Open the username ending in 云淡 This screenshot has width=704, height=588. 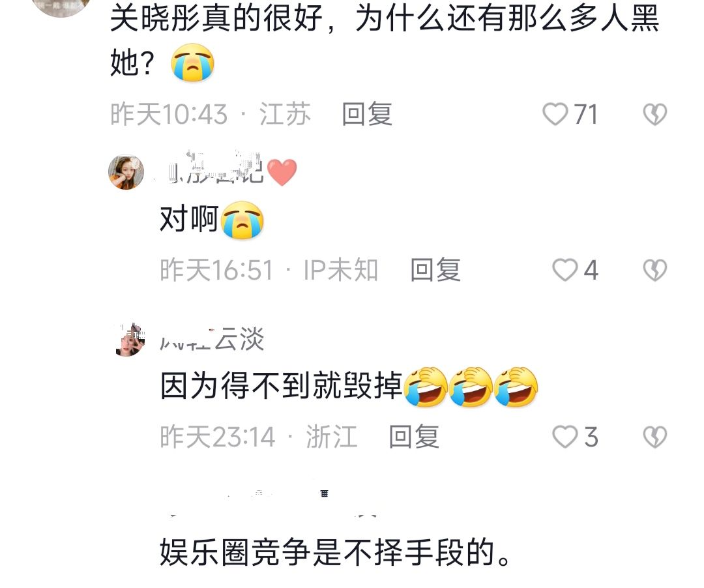point(212,339)
